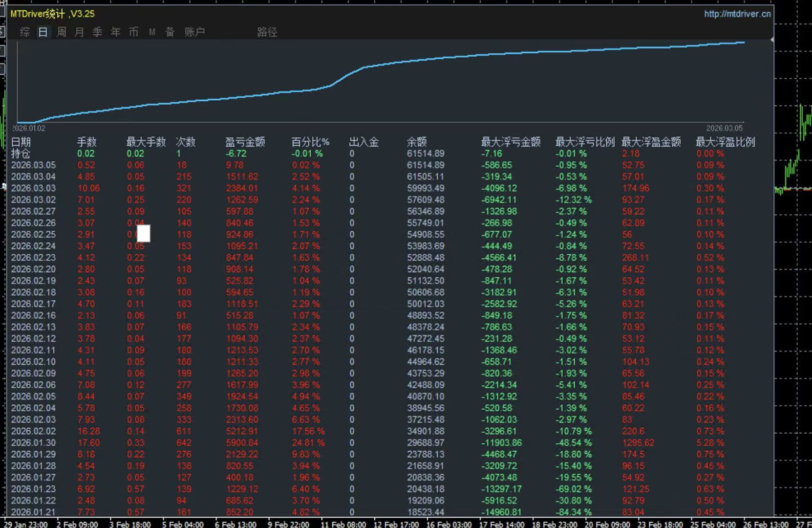
Task: Click the 路径 path button
Action: tap(267, 32)
